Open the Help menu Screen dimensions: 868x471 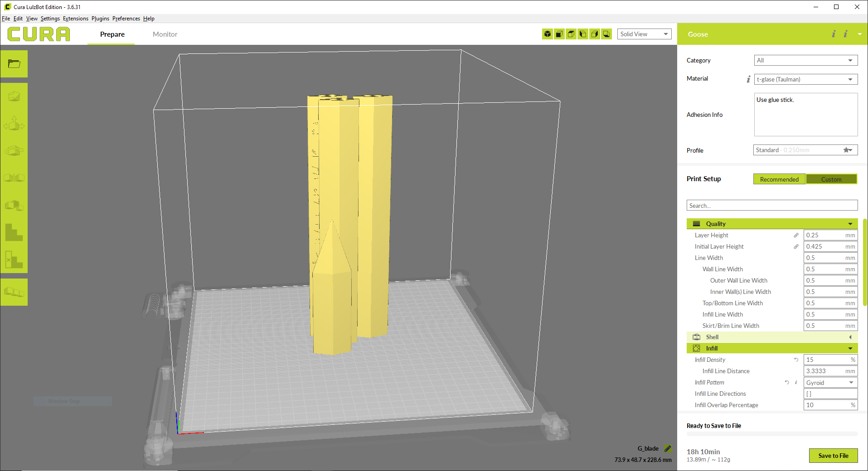[x=149, y=19]
